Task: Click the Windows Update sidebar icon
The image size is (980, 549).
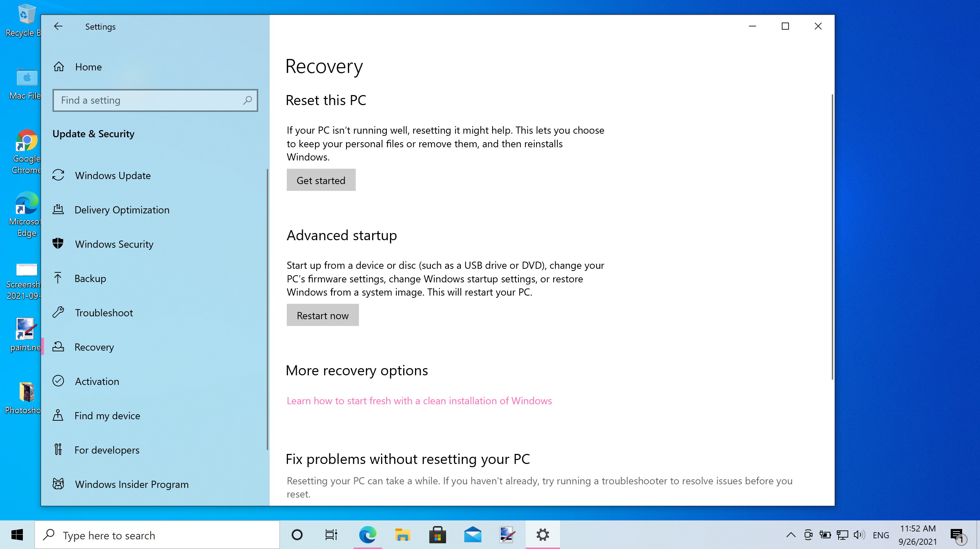Action: click(x=59, y=175)
